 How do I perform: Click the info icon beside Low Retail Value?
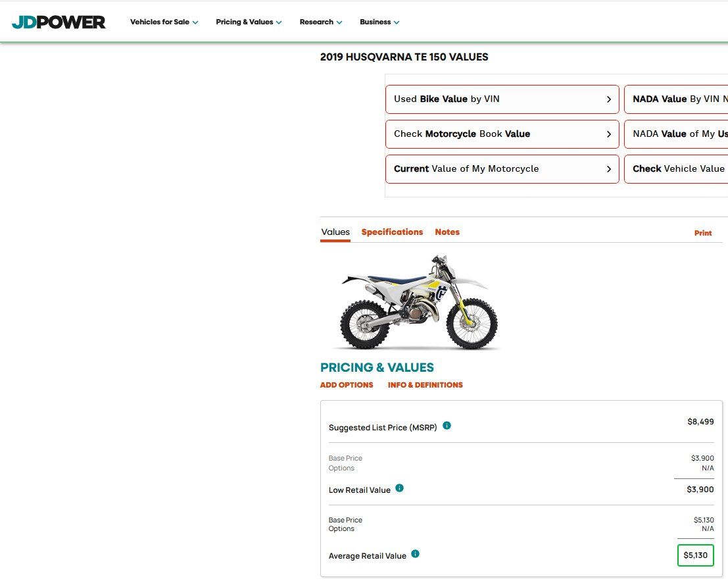[x=399, y=488]
